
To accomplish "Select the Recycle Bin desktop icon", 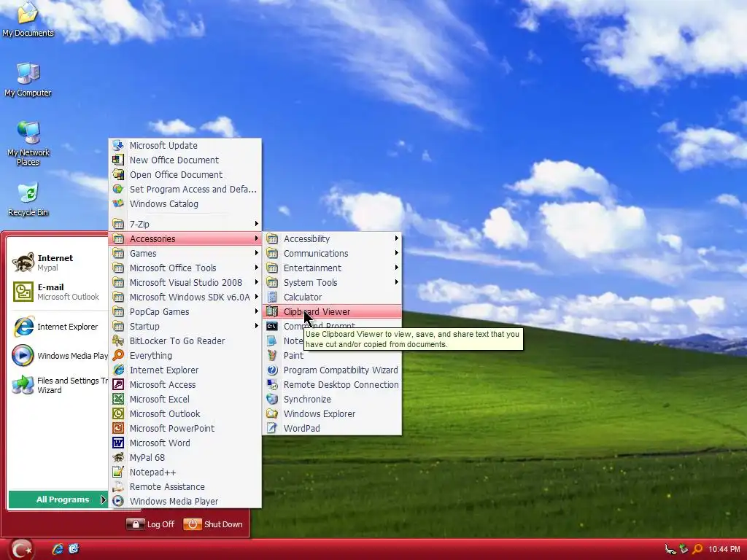I will point(28,199).
